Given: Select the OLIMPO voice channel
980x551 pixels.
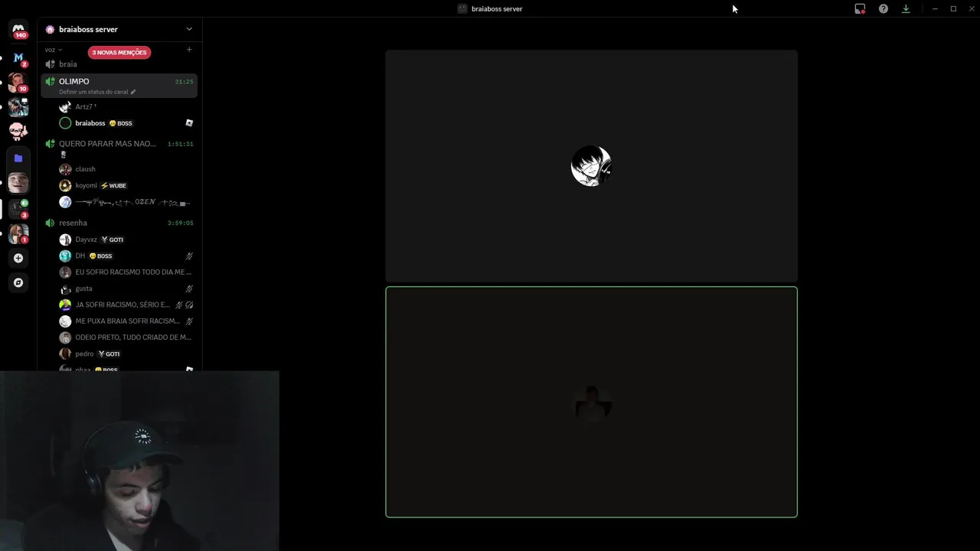Looking at the screenshot, I should point(119,86).
